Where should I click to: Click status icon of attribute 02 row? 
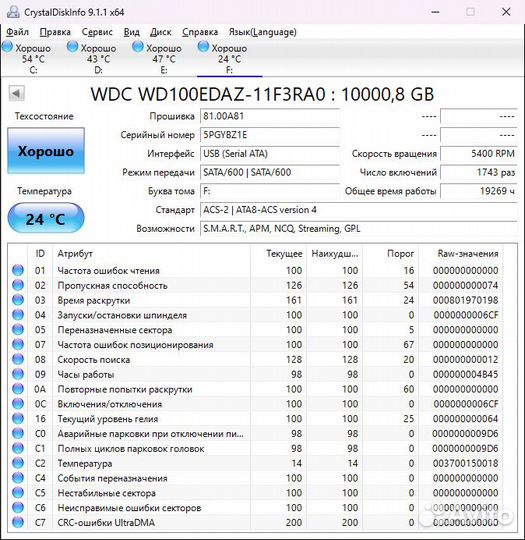tap(18, 285)
